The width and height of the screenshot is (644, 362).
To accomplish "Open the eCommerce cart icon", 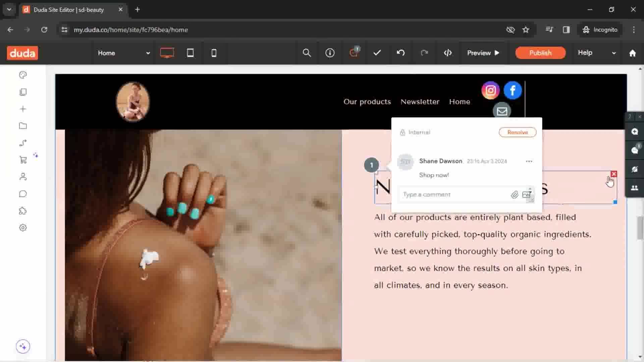I will (x=23, y=160).
